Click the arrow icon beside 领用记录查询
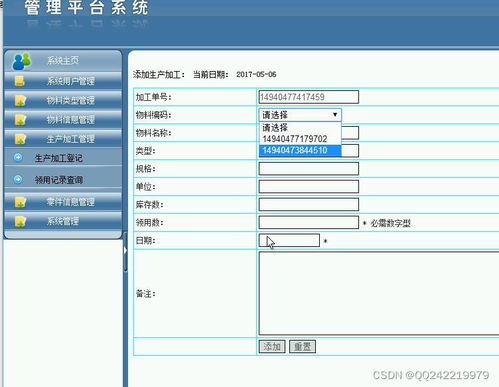 coord(18,179)
